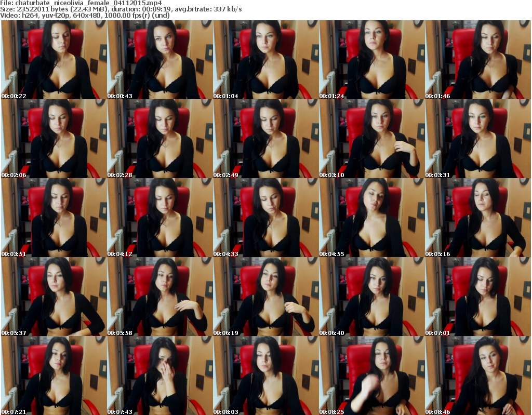Open the thumbnail at 00:01:04
Viewport: 532px width, 415px height.
point(265,60)
